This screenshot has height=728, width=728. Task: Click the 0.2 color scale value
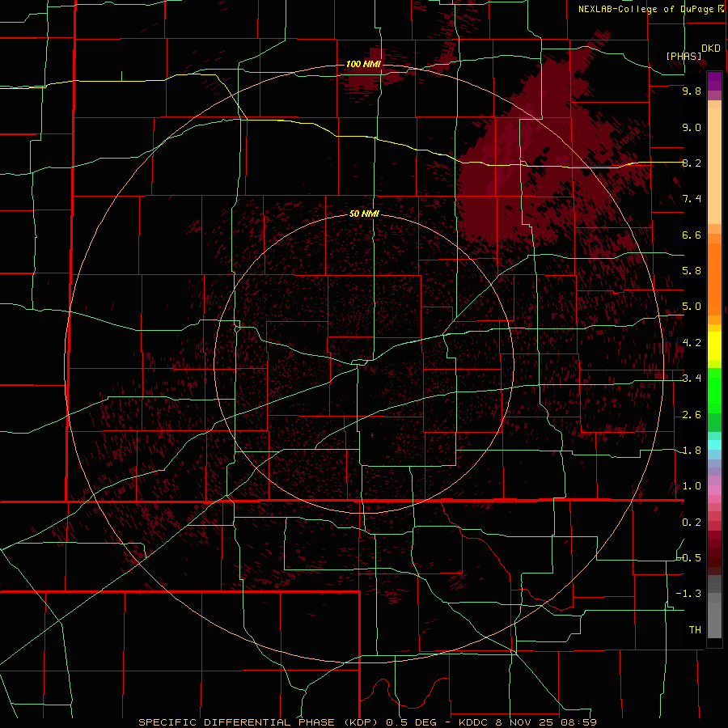tap(692, 523)
